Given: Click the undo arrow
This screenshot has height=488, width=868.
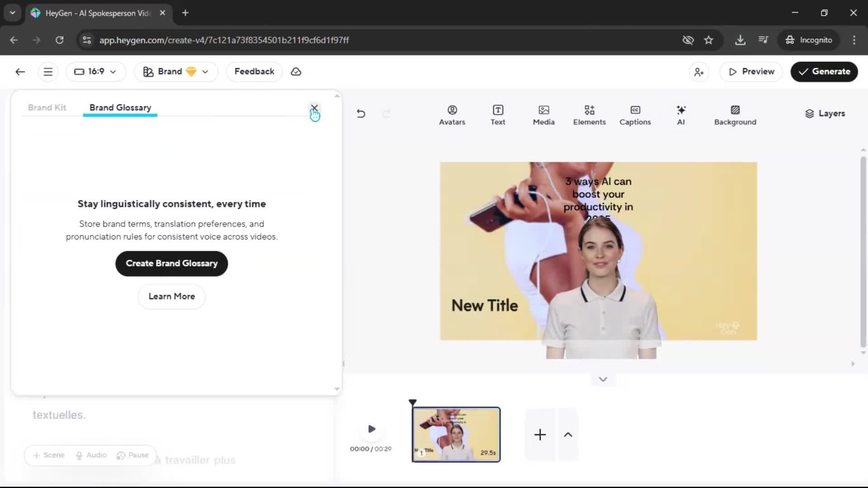Looking at the screenshot, I should pos(361,113).
